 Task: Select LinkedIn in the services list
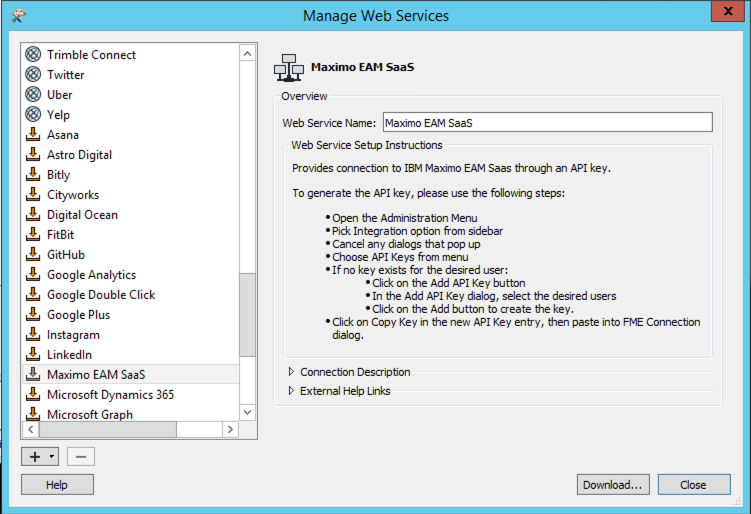click(x=69, y=355)
